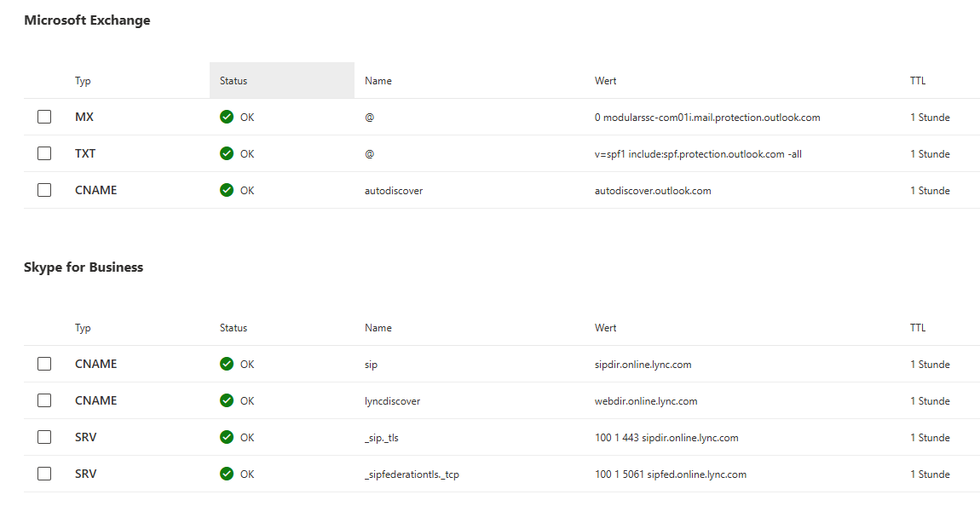Click the Status header in Skype table
The image size is (980, 506).
coord(233,328)
